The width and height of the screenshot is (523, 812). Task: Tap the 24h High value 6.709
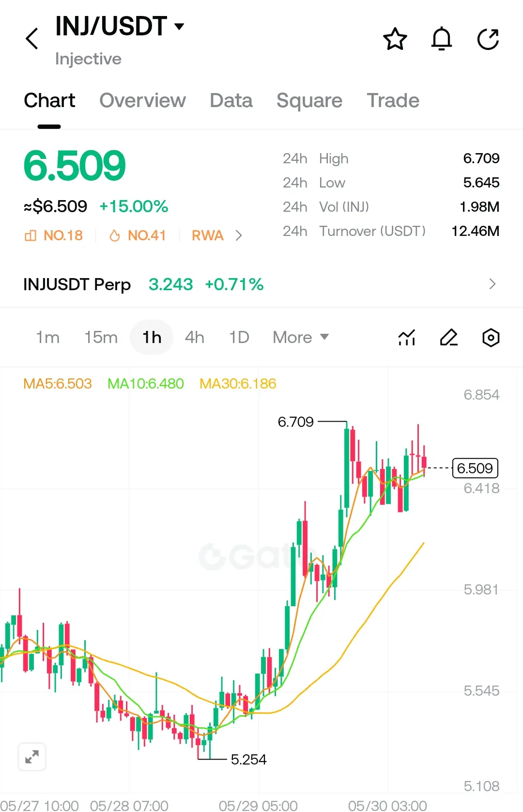tap(481, 158)
